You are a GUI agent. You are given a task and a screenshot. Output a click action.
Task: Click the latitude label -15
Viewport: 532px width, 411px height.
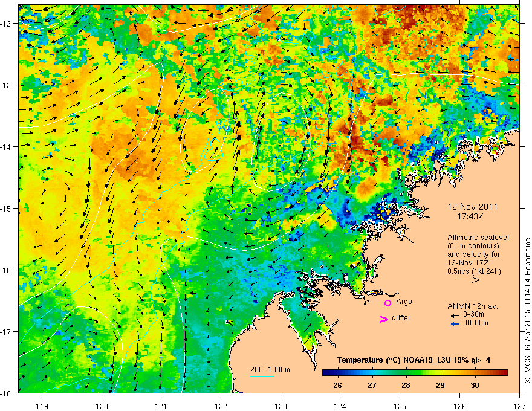pos(6,208)
